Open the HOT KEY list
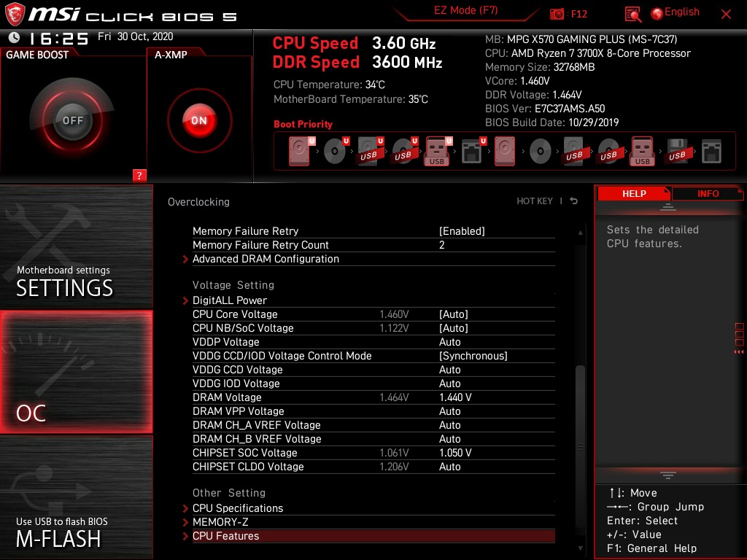This screenshot has width=747, height=560. [535, 201]
